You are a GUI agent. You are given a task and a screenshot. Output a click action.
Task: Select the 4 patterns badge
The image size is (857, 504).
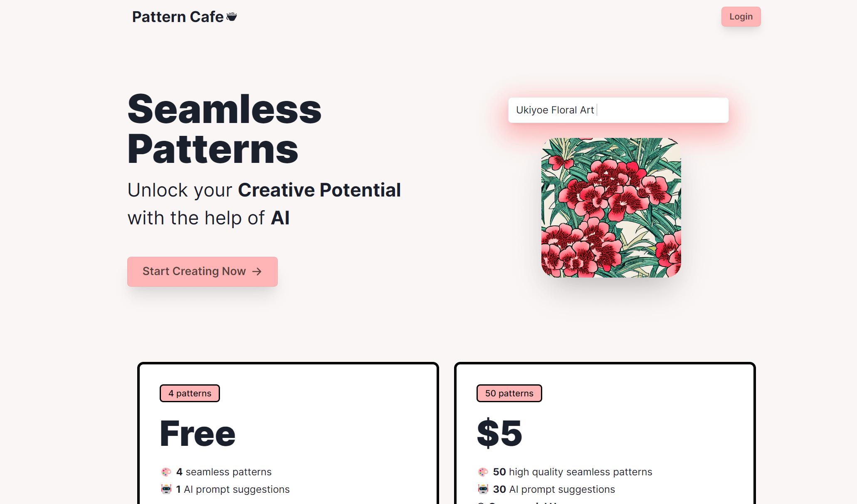[190, 393]
